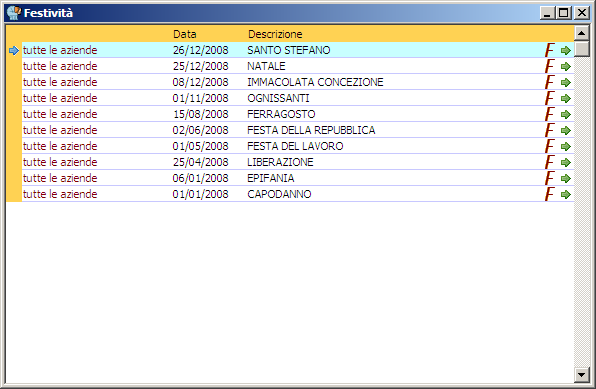Click the red F icon for NATALE

[550, 66]
